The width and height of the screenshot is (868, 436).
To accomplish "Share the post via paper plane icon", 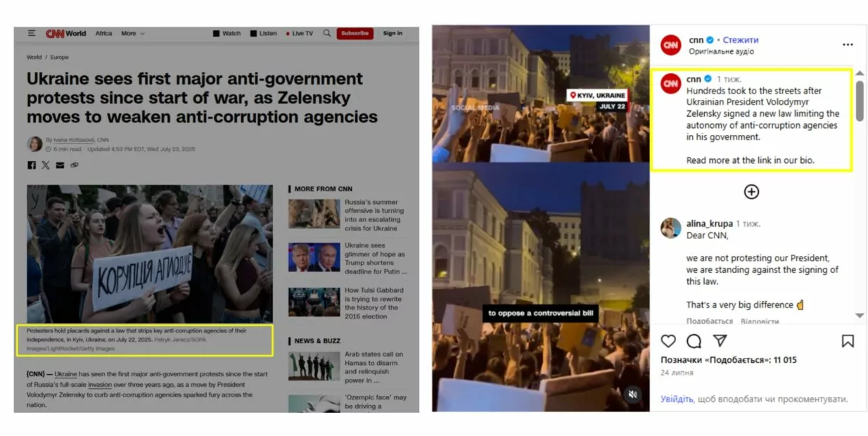I will [720, 341].
